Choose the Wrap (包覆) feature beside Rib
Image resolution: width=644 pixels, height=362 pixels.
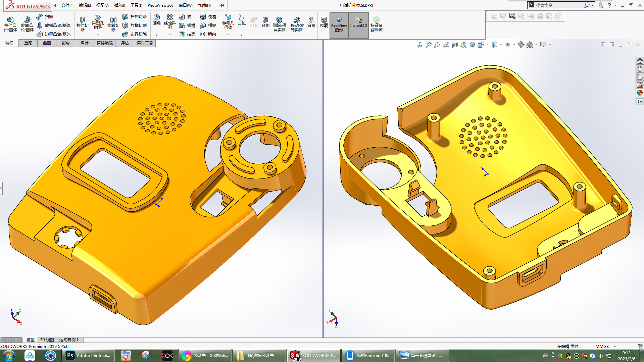(208, 16)
